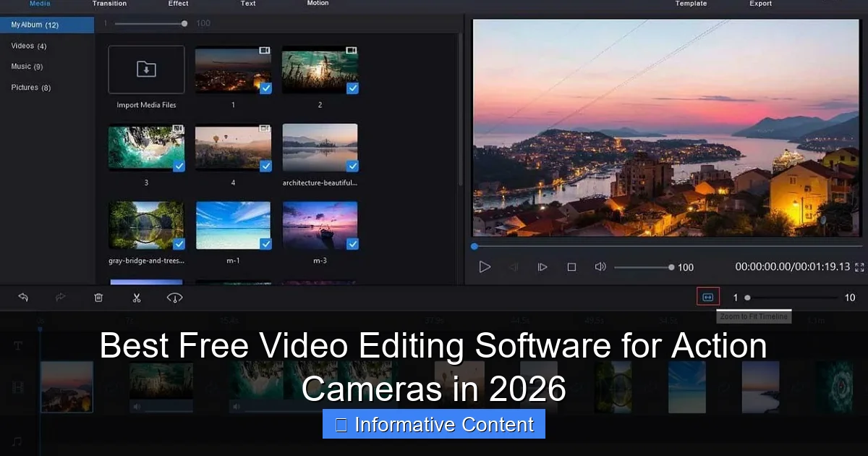
Task: Click the speaker icon under the preview
Action: click(600, 266)
